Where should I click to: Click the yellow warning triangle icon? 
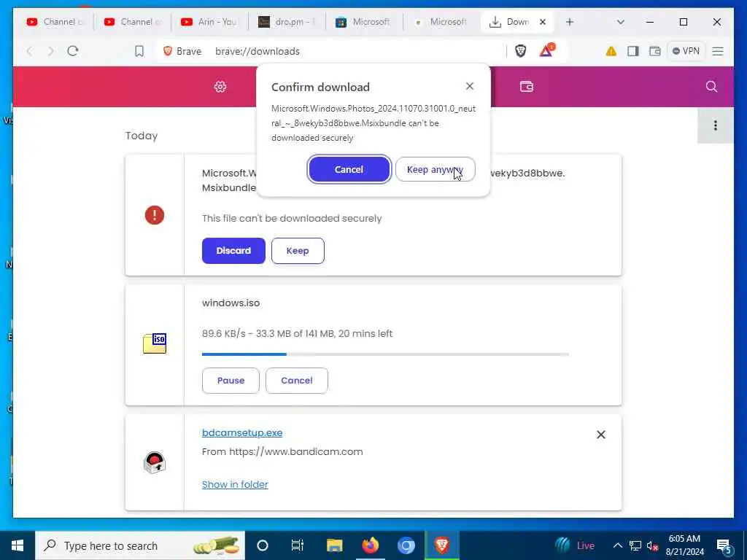tap(611, 51)
